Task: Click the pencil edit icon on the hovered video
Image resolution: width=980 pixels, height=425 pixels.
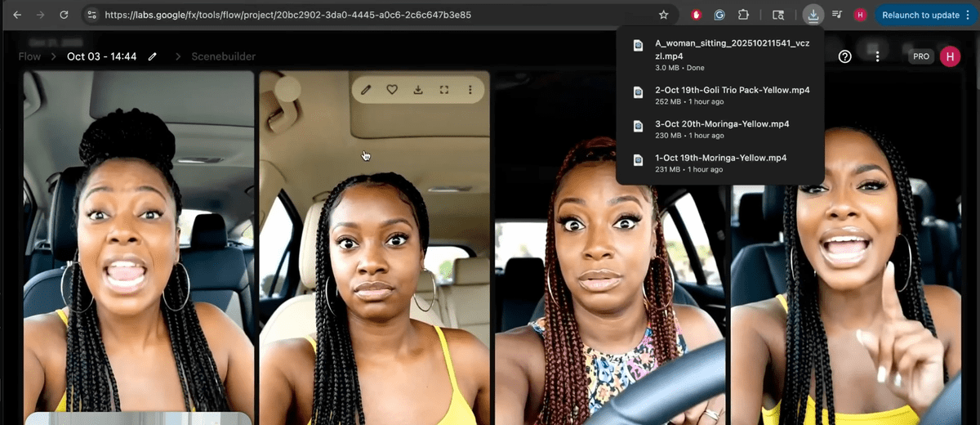Action: click(x=366, y=90)
